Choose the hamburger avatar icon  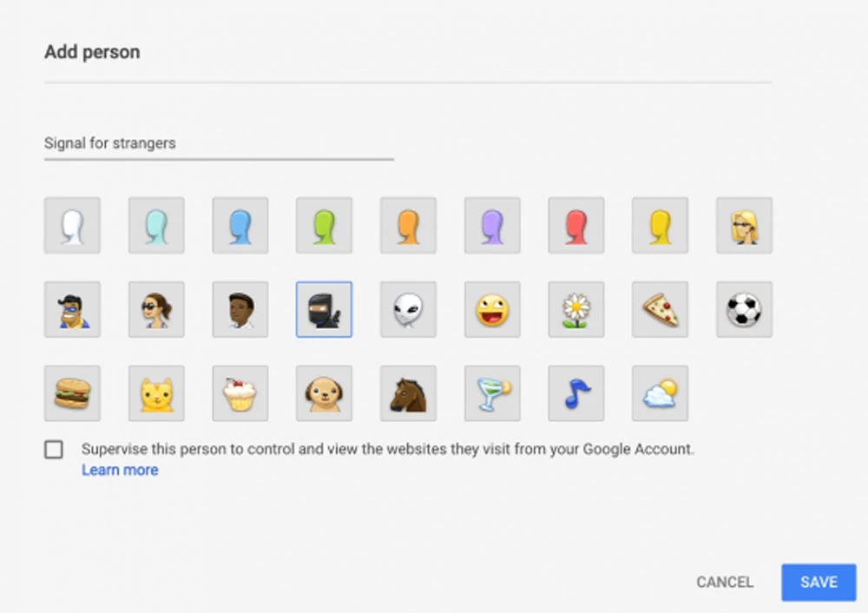coord(72,393)
